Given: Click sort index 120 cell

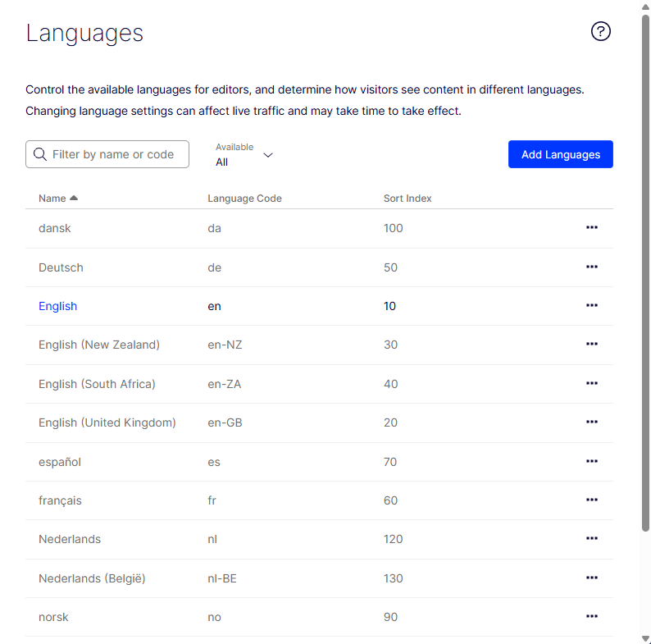Looking at the screenshot, I should tap(394, 539).
